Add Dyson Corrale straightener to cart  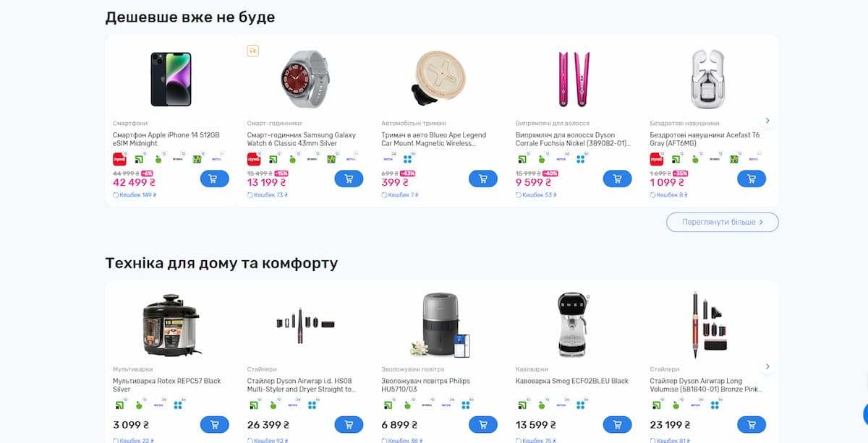(x=617, y=179)
